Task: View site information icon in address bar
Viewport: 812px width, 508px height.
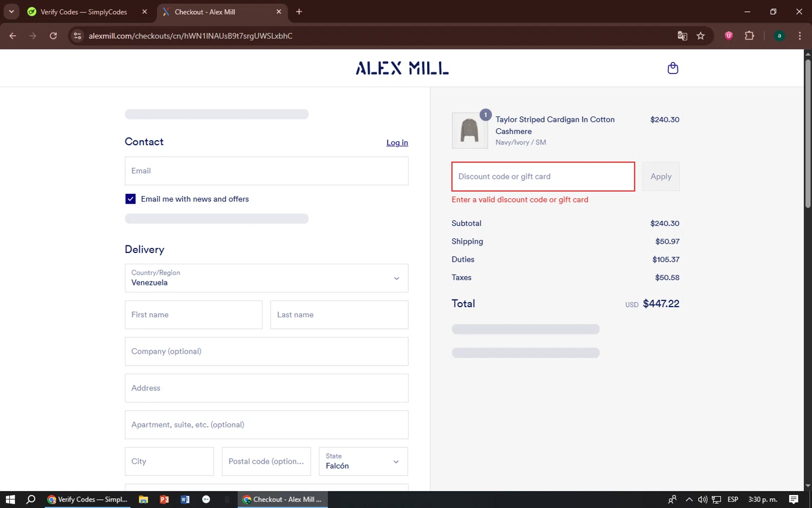Action: (77, 36)
